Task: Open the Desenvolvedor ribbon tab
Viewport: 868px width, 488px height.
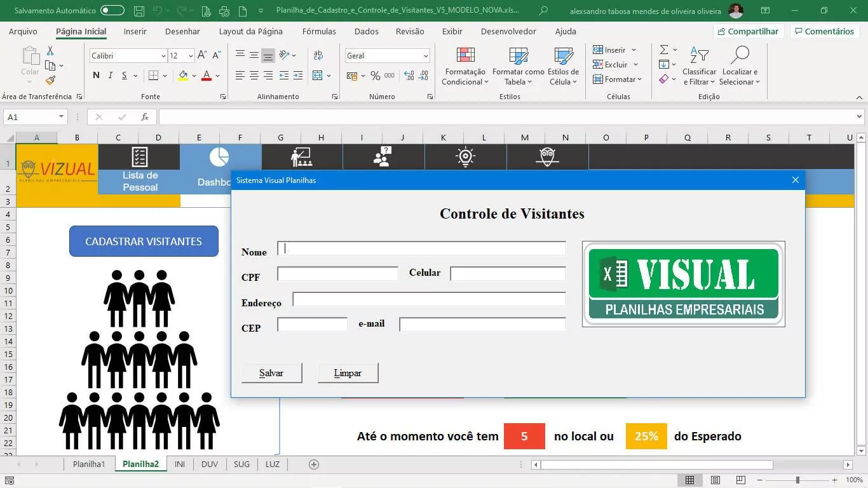Action: (508, 31)
